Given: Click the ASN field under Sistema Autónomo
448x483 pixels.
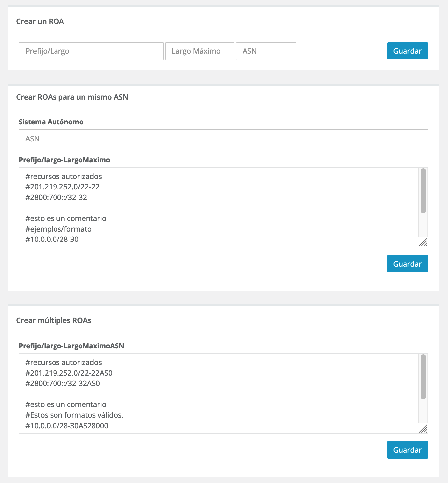Looking at the screenshot, I should tap(223, 138).
